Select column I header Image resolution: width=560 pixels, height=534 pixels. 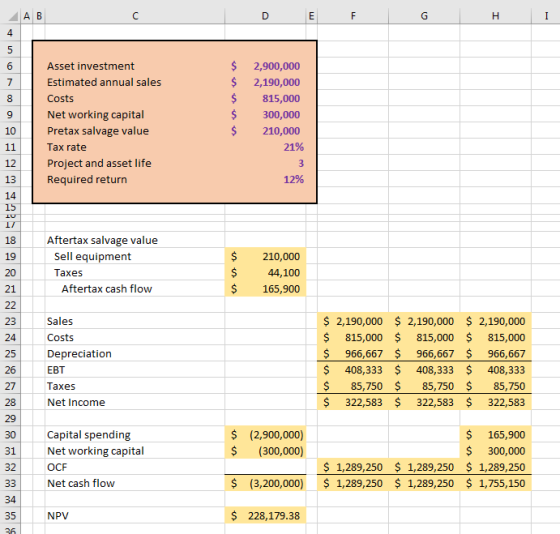pyautogui.click(x=546, y=16)
